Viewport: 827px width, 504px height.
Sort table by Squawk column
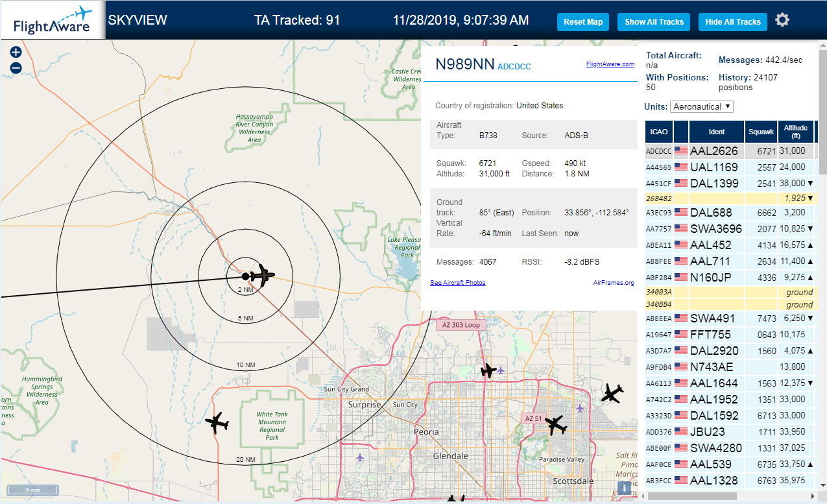[x=761, y=132]
